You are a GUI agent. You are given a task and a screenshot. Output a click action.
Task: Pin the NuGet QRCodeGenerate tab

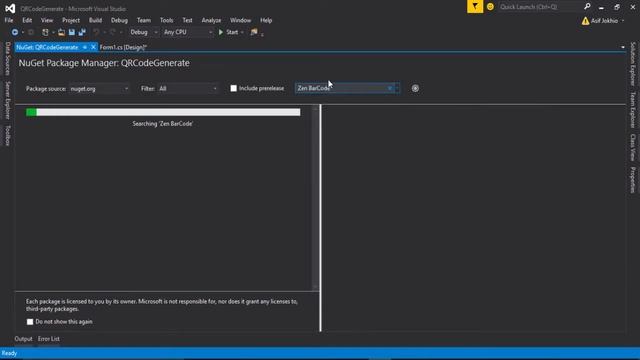coord(85,47)
